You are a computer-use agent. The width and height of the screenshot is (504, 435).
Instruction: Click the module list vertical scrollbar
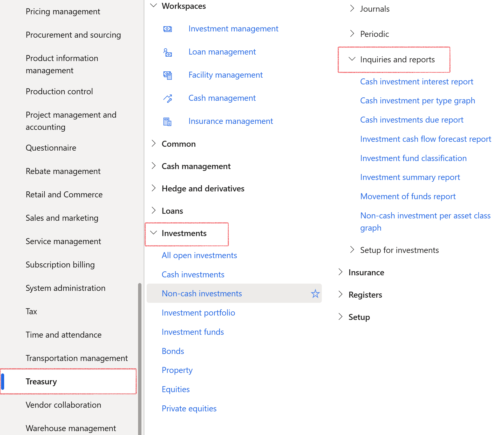pyautogui.click(x=140, y=358)
